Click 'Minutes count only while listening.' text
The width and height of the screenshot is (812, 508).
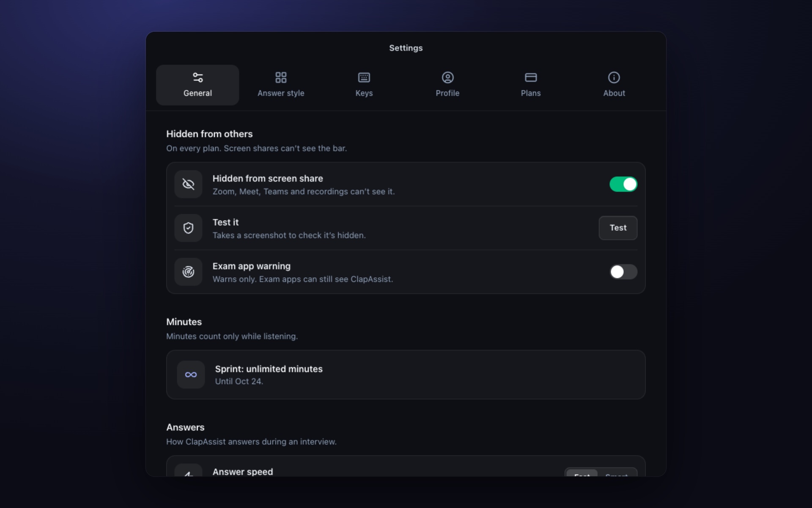(232, 336)
